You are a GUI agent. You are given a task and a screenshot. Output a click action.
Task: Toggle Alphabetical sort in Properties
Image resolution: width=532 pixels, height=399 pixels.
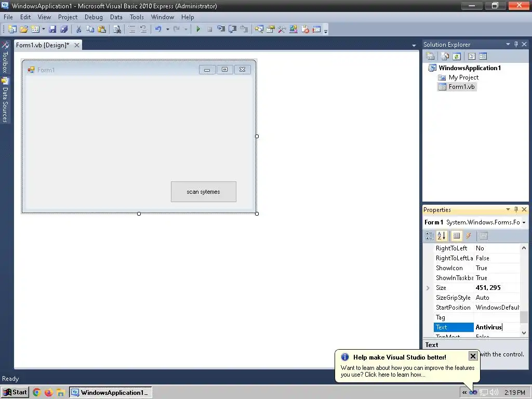(442, 236)
